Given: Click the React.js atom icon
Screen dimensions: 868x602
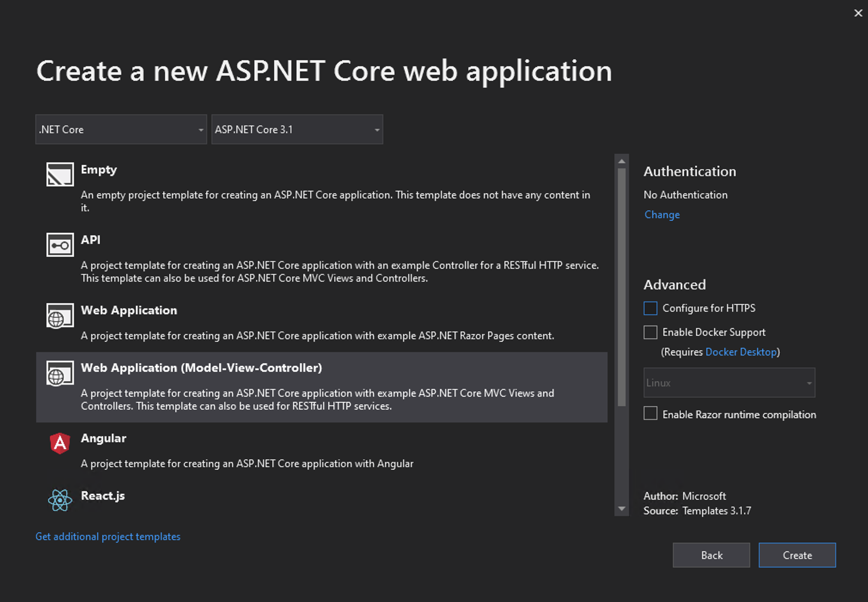Looking at the screenshot, I should 60,500.
